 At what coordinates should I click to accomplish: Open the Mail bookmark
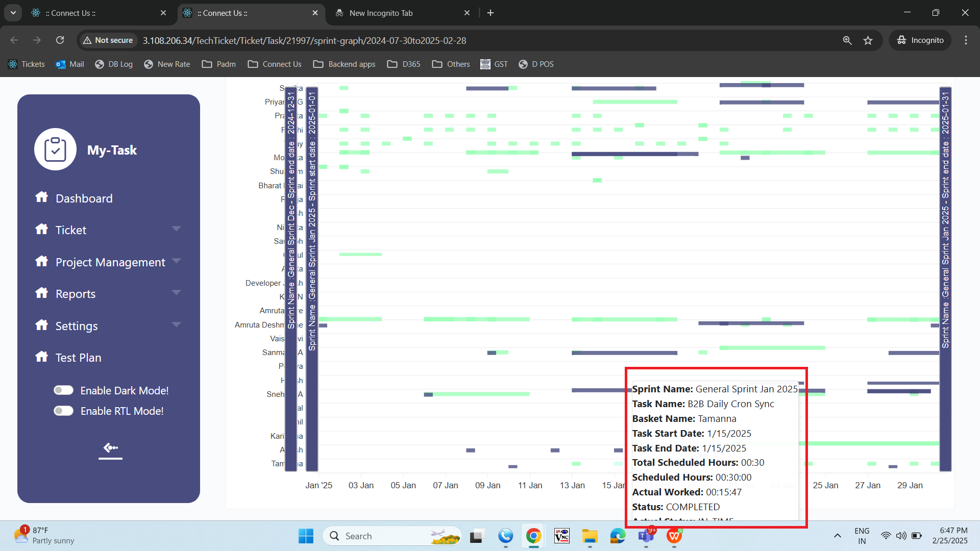coord(70,64)
